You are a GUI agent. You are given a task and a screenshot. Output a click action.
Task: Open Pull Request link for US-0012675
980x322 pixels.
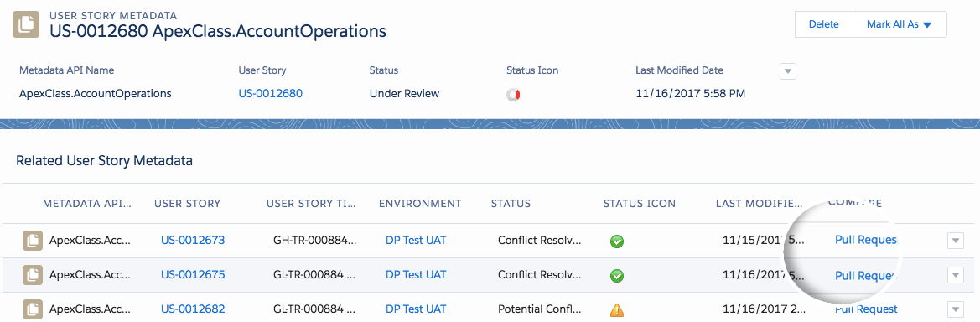[866, 275]
